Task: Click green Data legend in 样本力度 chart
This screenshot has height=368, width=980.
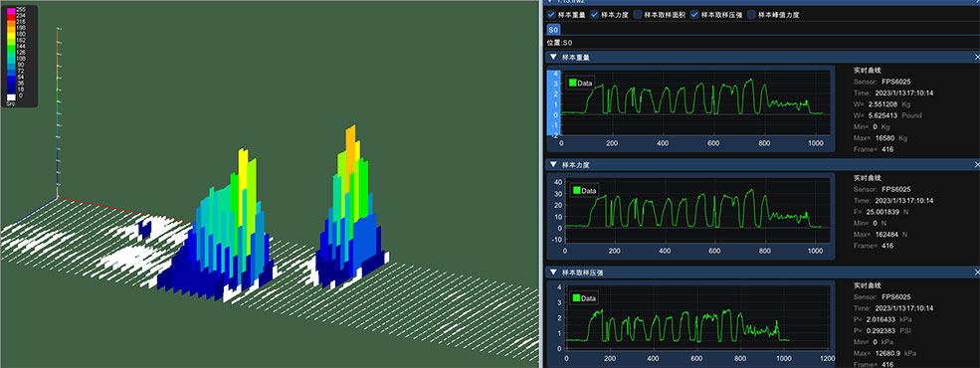Action: (584, 191)
